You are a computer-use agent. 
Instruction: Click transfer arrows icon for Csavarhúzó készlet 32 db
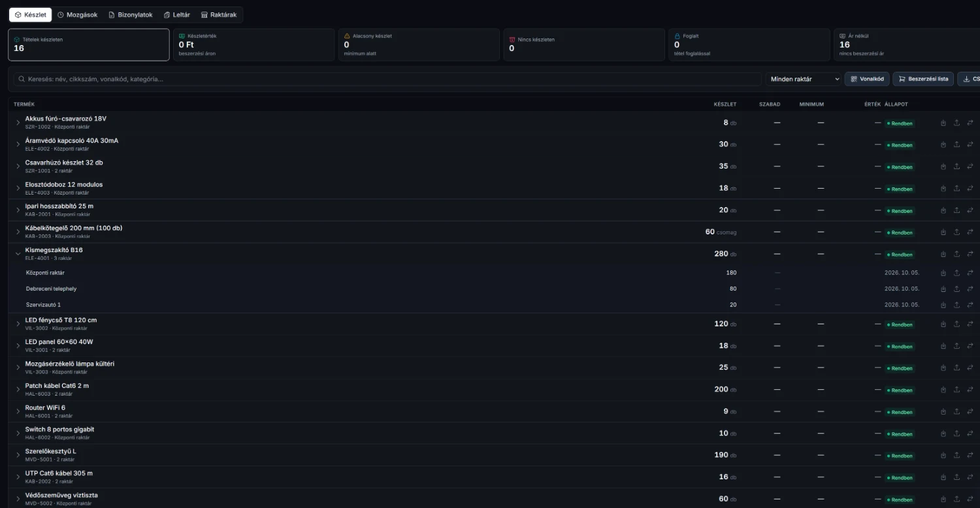[970, 167]
